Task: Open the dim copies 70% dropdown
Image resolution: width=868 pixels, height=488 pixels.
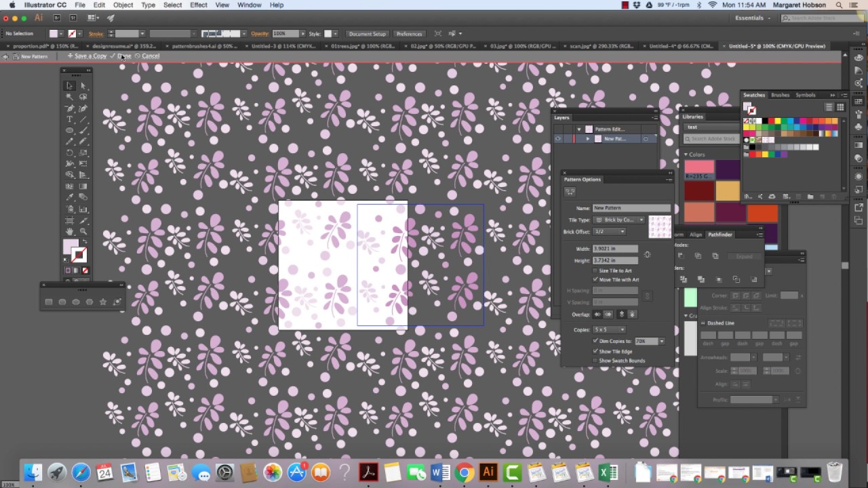Action: click(662, 341)
